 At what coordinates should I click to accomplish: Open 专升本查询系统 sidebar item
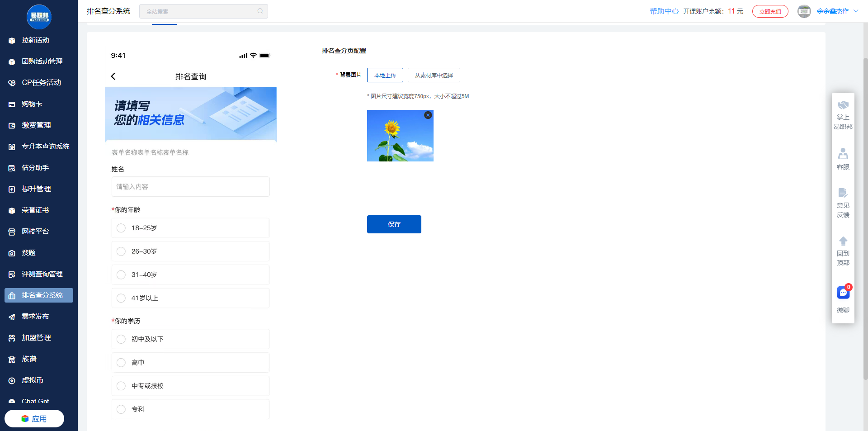45,147
